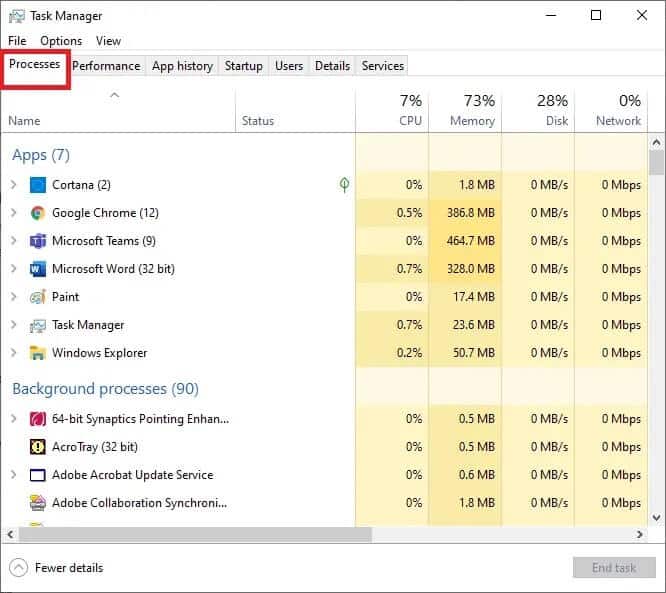This screenshot has height=593, width=666.
Task: Click the Adobe Collaboration Synchronizer icon
Action: pos(38,503)
